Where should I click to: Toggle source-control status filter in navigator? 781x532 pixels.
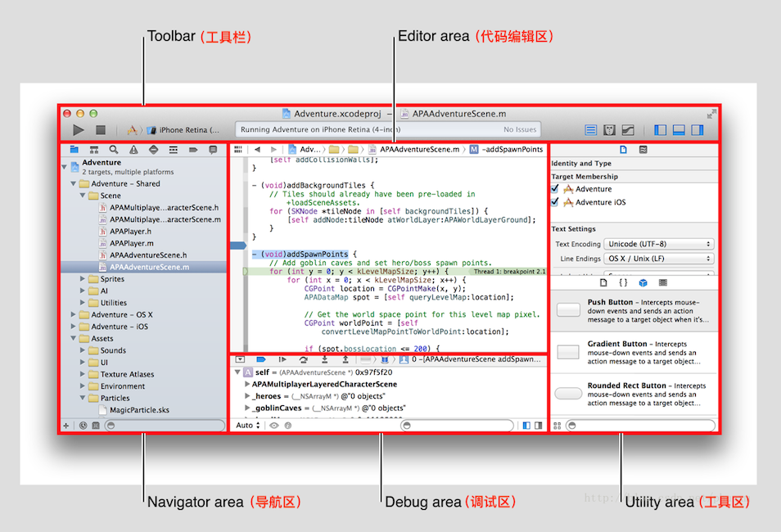96,426
